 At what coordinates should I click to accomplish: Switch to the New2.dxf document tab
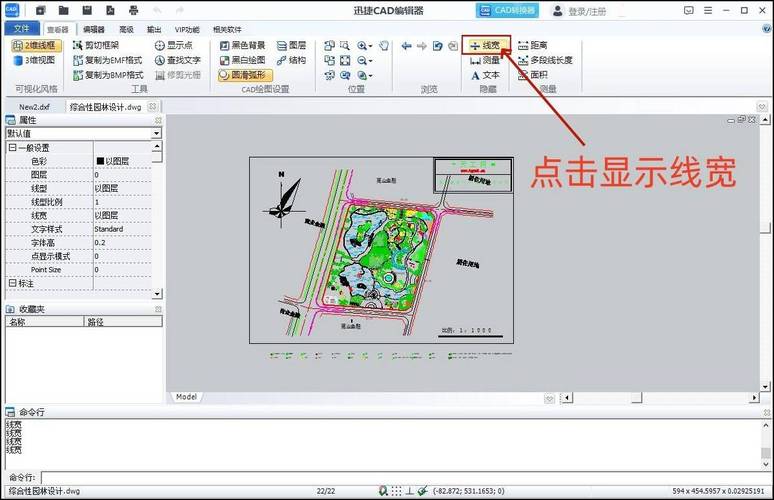pos(34,106)
